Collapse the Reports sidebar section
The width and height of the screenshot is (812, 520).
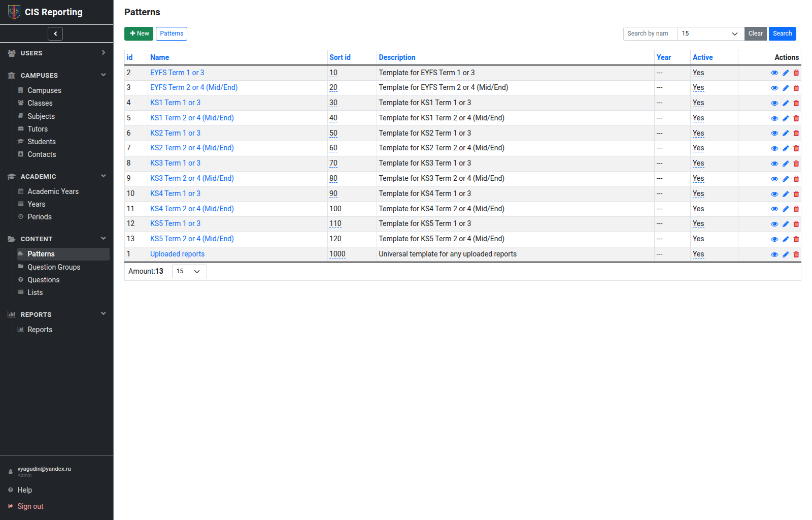click(104, 314)
